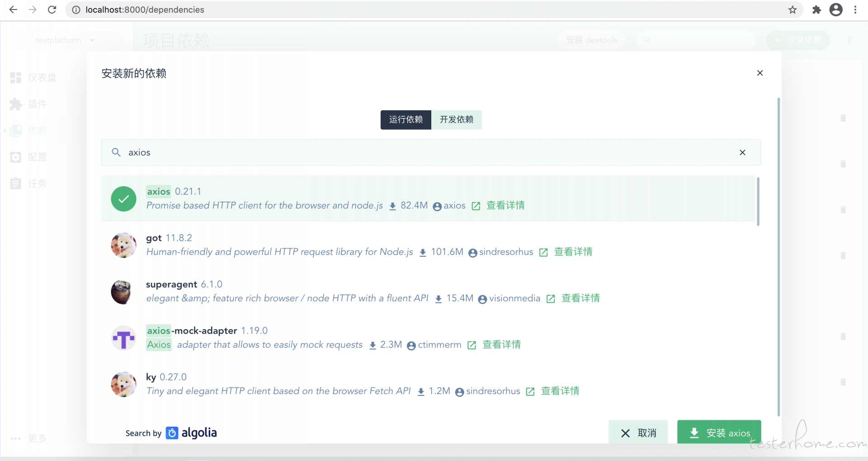Click the axios author name
This screenshot has width=868, height=461.
[454, 205]
